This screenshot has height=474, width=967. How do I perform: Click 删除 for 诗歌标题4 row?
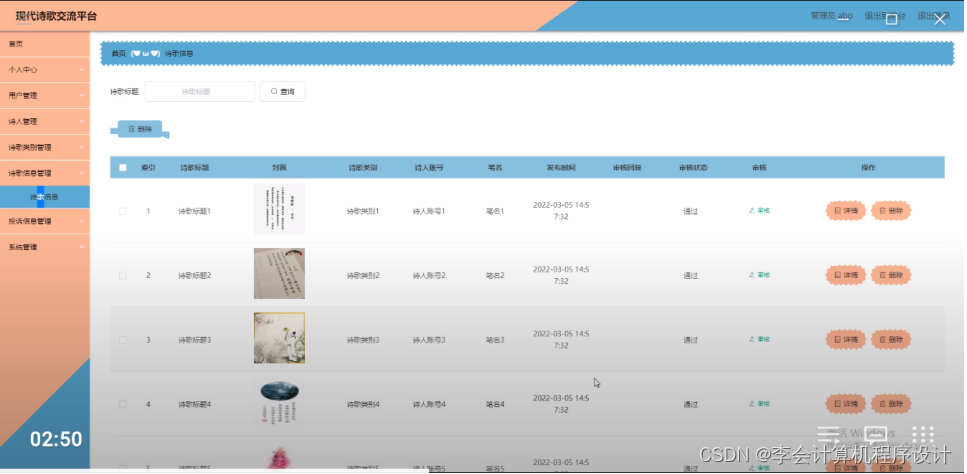click(x=891, y=404)
